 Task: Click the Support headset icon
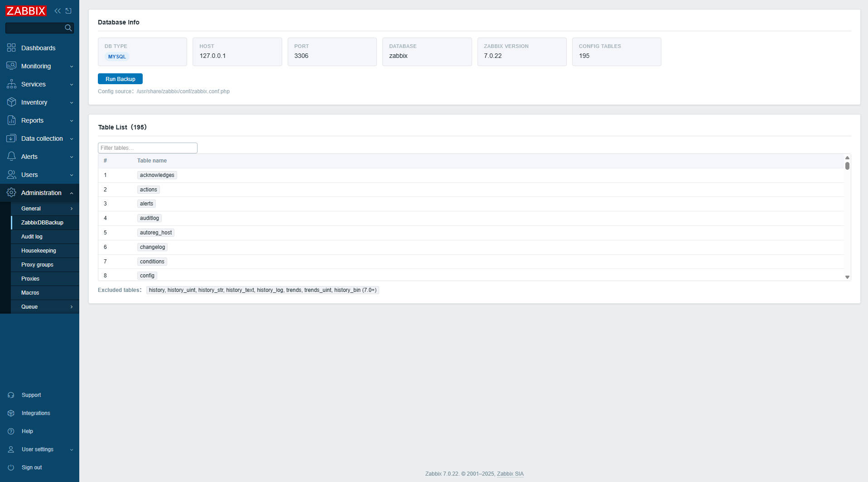pos(11,395)
